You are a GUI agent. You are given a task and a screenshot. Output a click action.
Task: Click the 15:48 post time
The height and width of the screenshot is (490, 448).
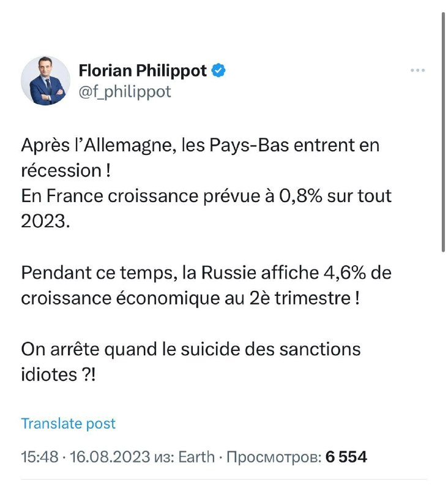point(40,457)
